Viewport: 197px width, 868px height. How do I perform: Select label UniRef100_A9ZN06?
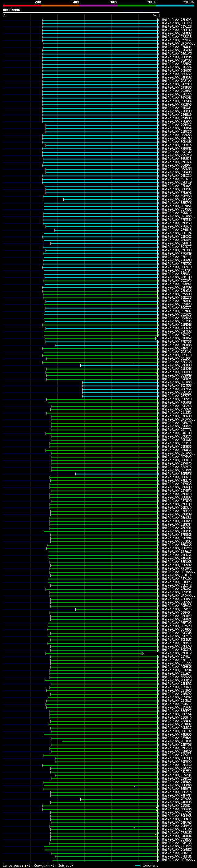point(177,104)
